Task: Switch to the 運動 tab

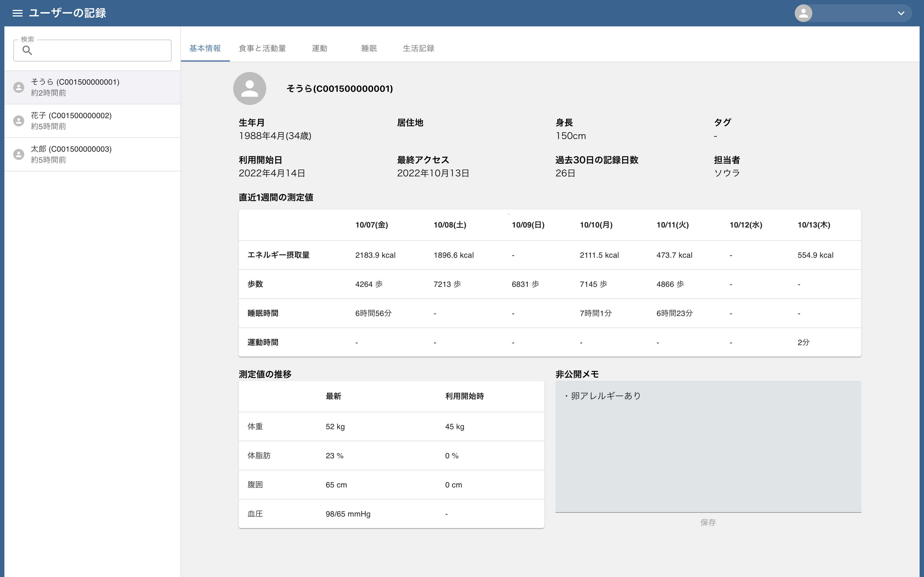Action: click(x=320, y=48)
